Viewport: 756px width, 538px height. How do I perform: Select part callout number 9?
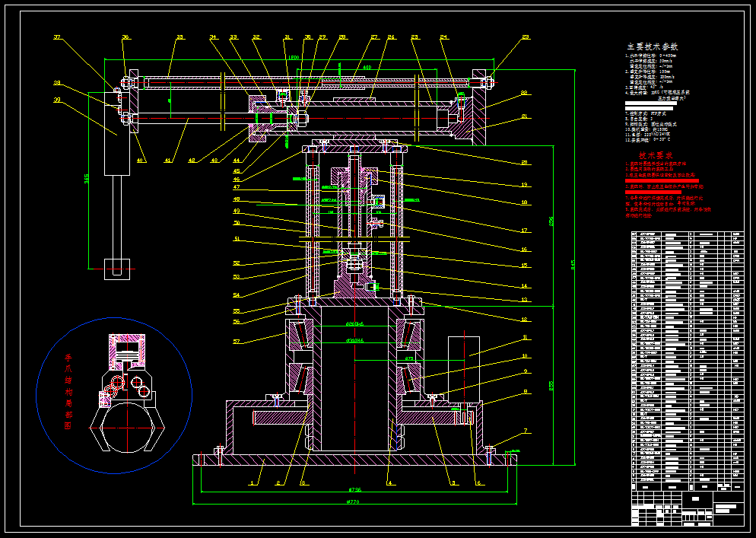[x=526, y=371]
